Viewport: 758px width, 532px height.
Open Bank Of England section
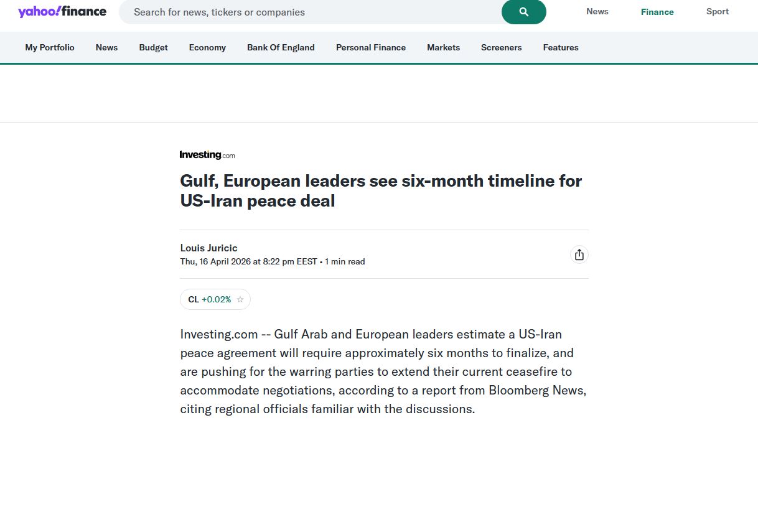click(281, 47)
